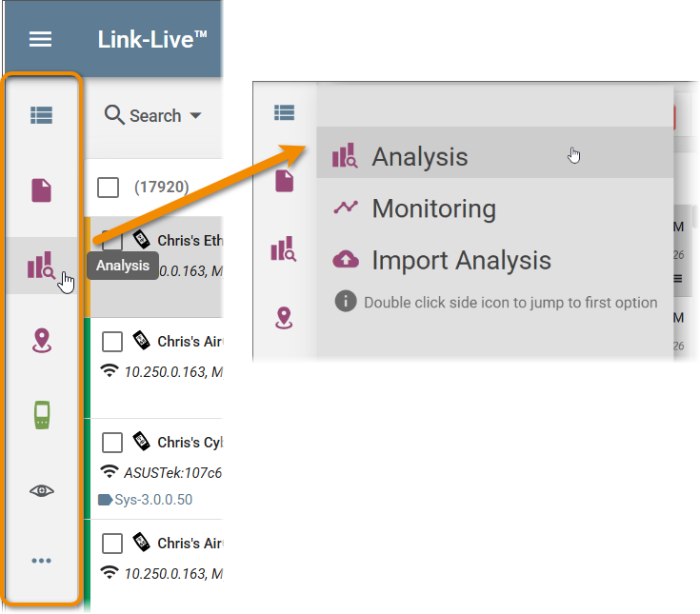This screenshot has height=614, width=700.
Task: Click the Chris's Eth result name
Action: point(190,241)
